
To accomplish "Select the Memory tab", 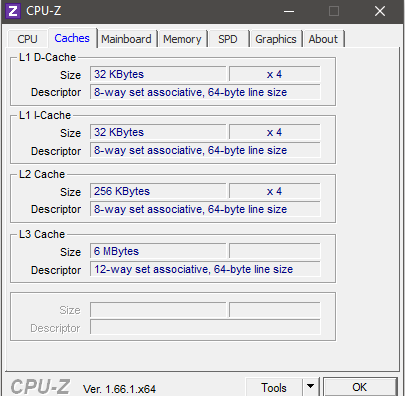I will 182,39.
